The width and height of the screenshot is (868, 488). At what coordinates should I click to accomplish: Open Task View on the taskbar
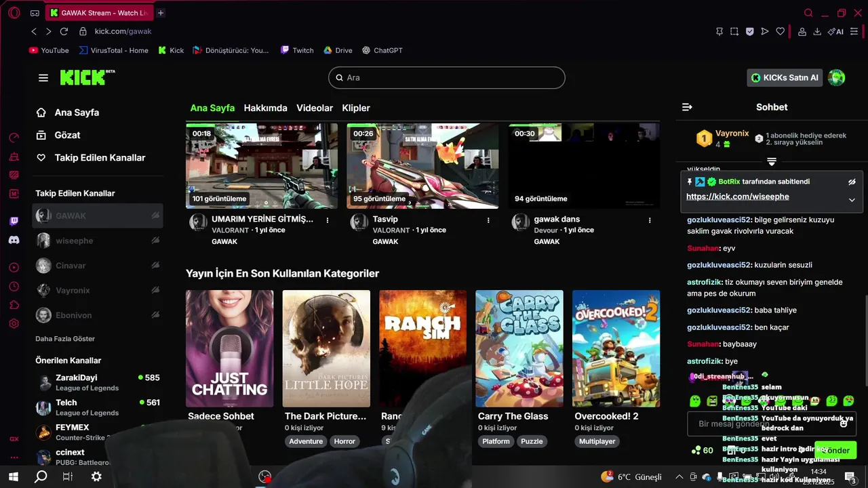point(68,476)
